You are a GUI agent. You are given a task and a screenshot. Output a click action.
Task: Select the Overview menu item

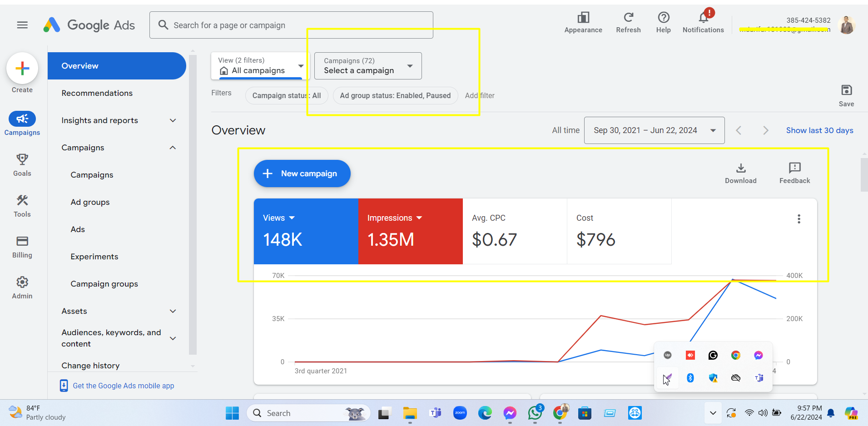tap(117, 66)
